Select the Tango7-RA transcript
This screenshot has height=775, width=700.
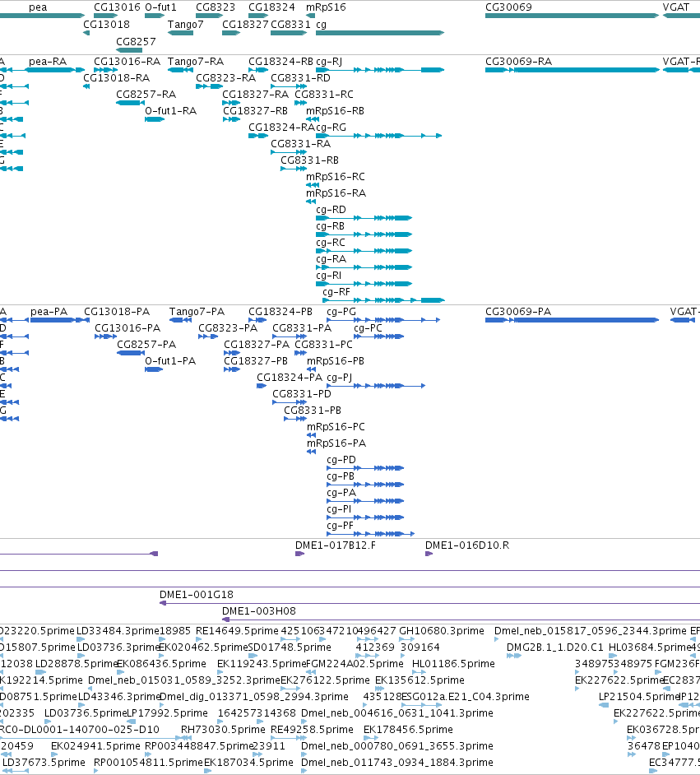pos(180,70)
